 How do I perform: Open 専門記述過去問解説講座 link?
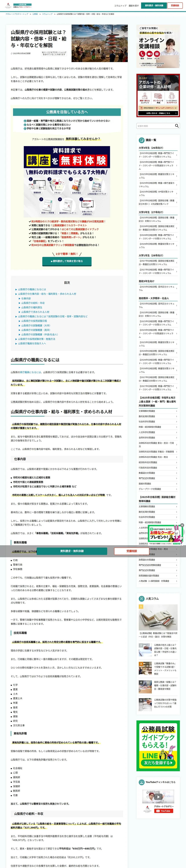158,565
